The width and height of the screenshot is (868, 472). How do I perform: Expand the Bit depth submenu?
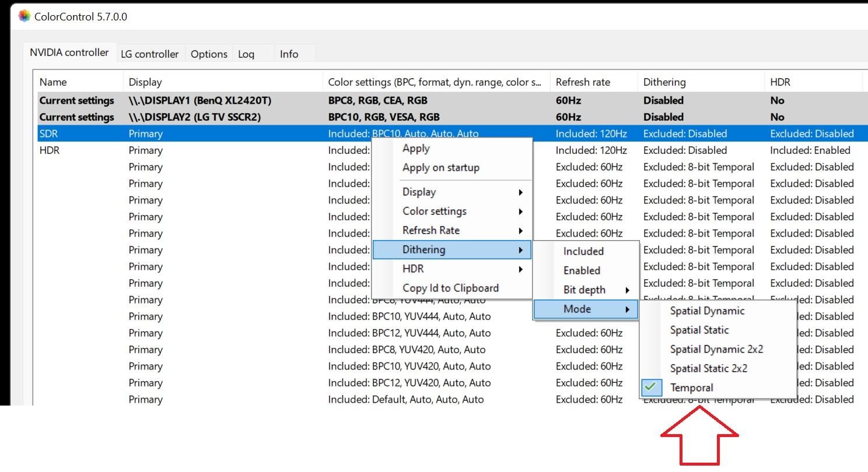click(x=586, y=290)
